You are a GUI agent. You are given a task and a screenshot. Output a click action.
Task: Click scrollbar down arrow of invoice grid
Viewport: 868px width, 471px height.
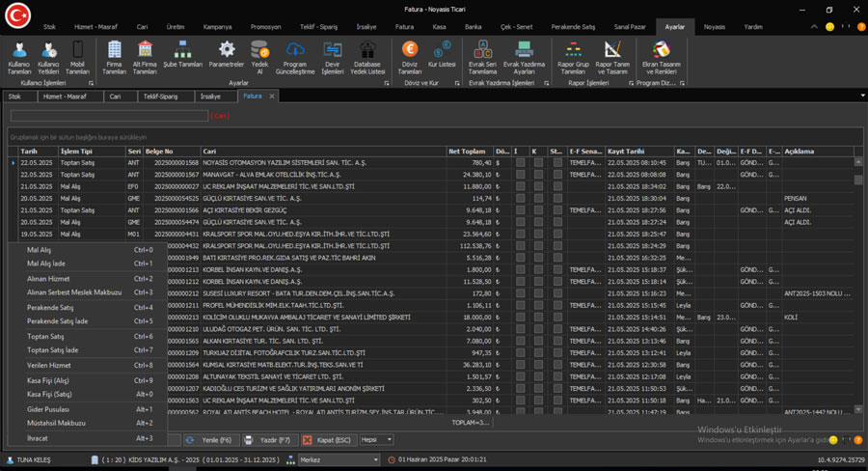[x=858, y=409]
